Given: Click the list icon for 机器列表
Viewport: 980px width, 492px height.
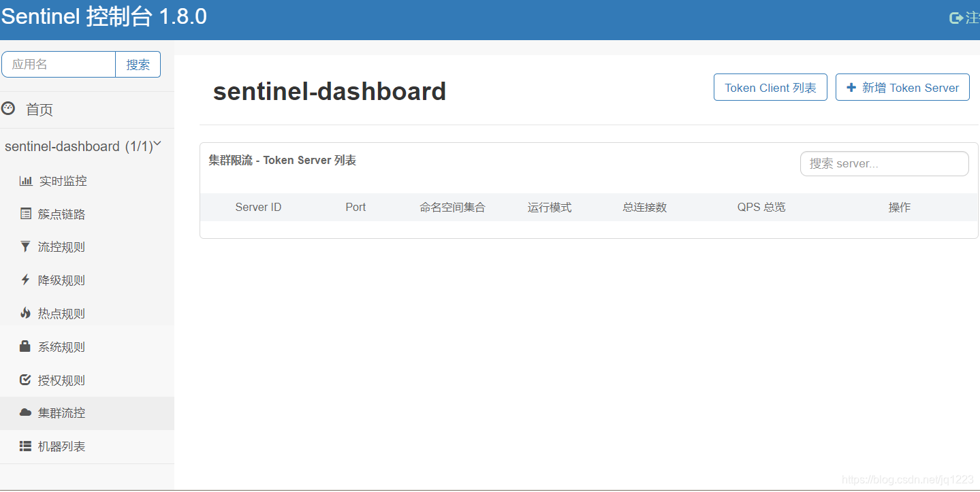Looking at the screenshot, I should pyautogui.click(x=26, y=446).
